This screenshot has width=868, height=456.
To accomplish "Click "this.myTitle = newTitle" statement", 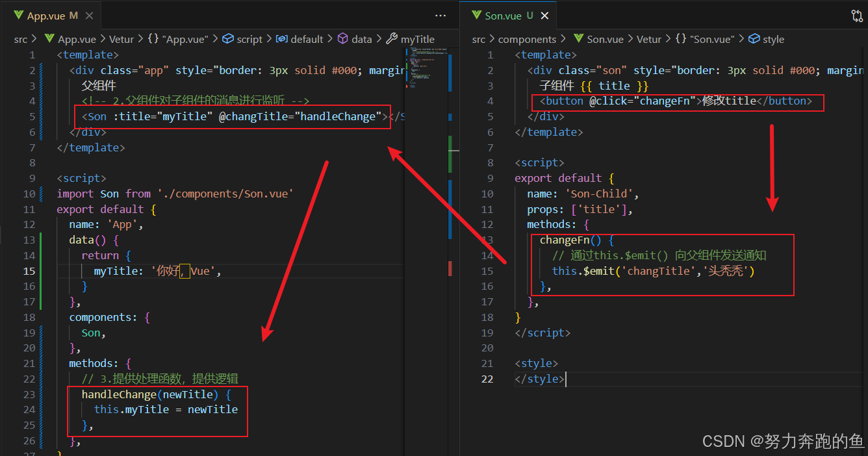I will coord(166,410).
